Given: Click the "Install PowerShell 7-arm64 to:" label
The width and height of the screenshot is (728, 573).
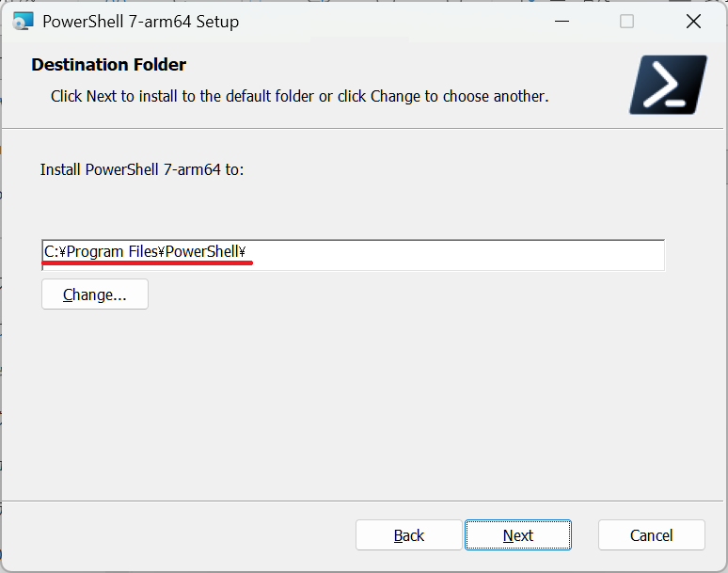Looking at the screenshot, I should pos(142,169).
